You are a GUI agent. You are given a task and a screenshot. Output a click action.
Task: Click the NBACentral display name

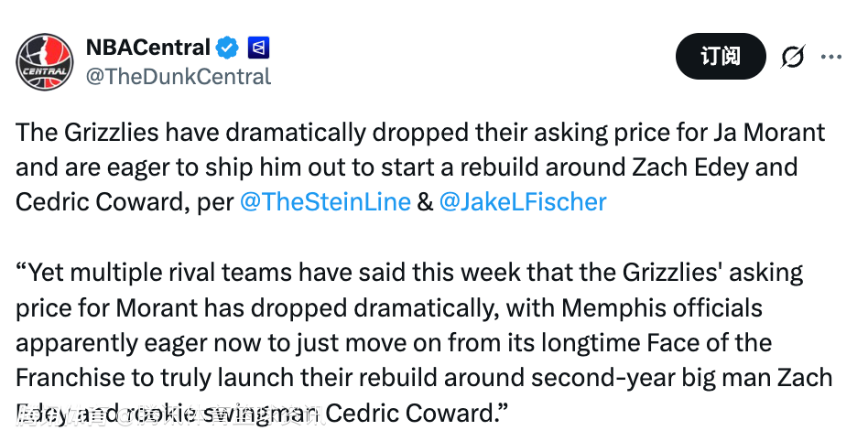coord(147,47)
